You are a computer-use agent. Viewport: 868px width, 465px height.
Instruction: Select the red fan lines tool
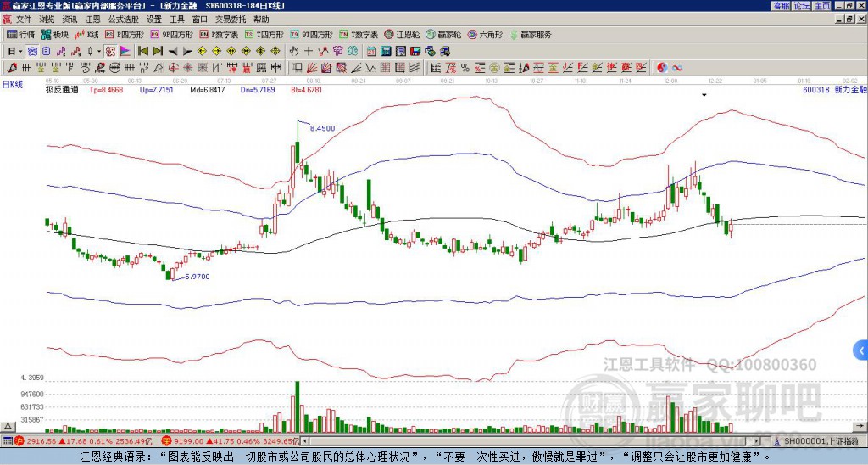click(312, 68)
